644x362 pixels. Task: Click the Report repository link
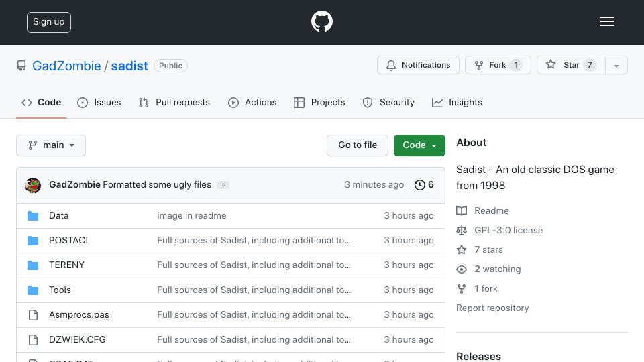492,308
